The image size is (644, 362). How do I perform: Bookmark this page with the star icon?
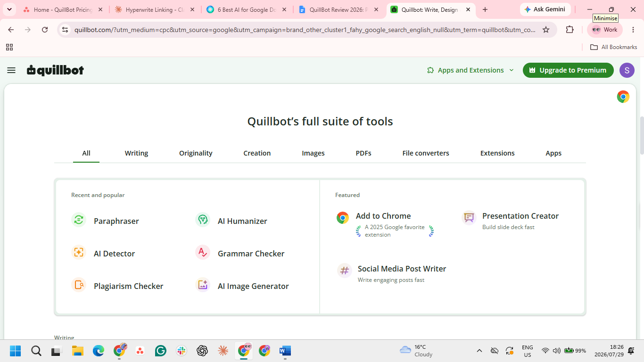pyautogui.click(x=546, y=30)
